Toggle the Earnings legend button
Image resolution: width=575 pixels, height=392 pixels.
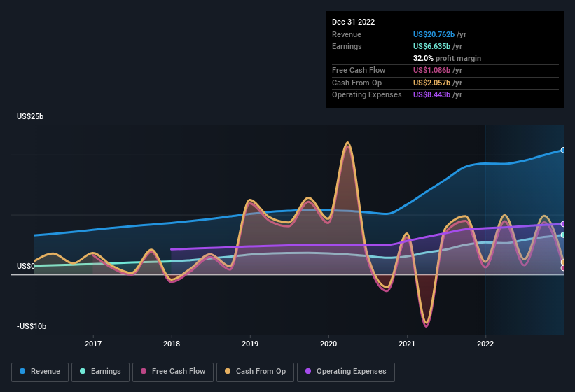point(100,372)
